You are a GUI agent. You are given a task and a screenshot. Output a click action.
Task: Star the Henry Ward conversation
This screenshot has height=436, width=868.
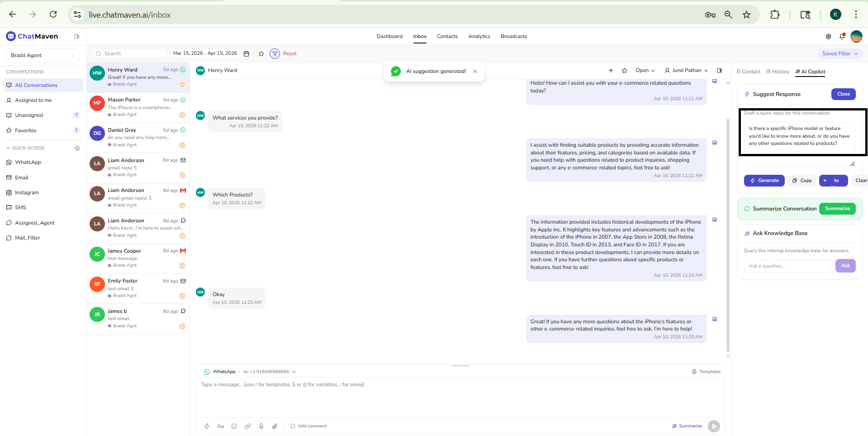point(624,70)
